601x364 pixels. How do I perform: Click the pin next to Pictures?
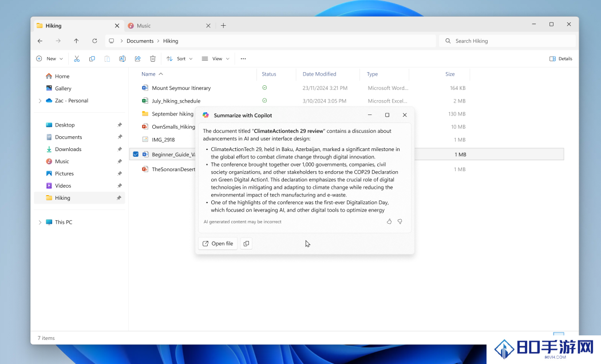click(x=119, y=173)
